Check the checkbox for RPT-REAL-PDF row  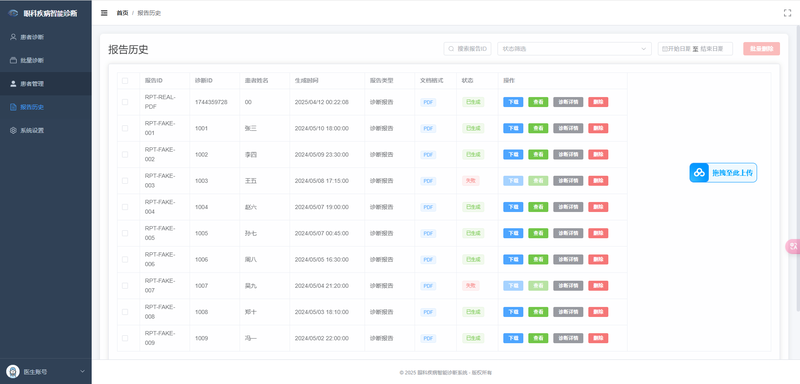[125, 102]
